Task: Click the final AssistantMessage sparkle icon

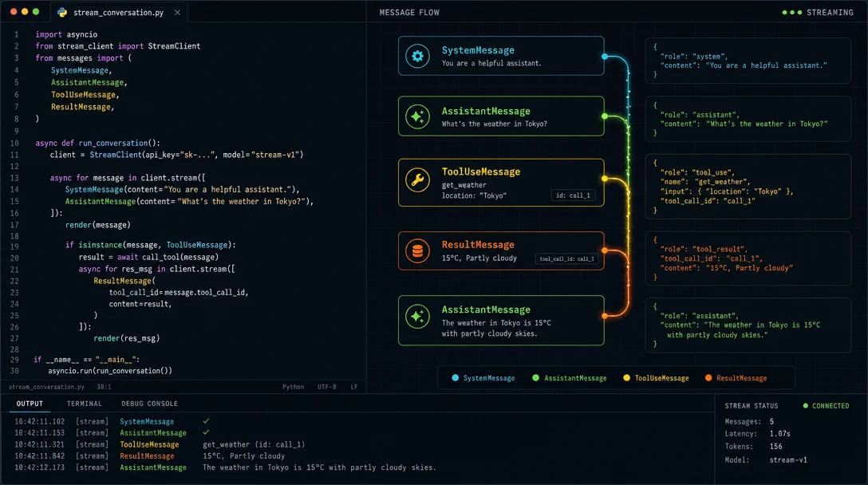Action: 417,316
